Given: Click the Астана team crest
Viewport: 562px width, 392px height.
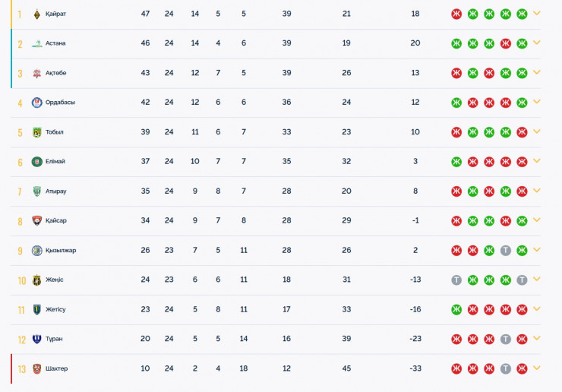Looking at the screenshot, I should click(36, 43).
